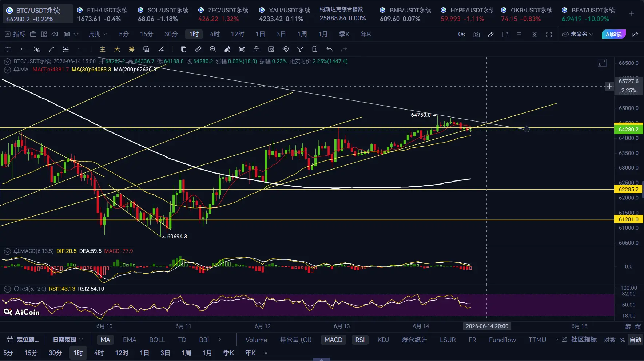This screenshot has height=361, width=644.
Task: Select the BOLL indicator tab
Action: tap(157, 340)
